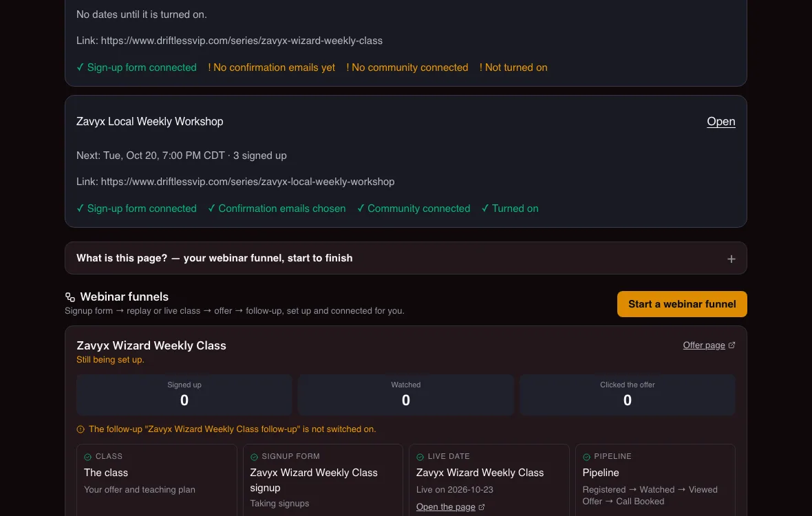Click the funnel subtitle 'Signup form → replay' text
Screen dimensions: 812x516
[x=235, y=310]
